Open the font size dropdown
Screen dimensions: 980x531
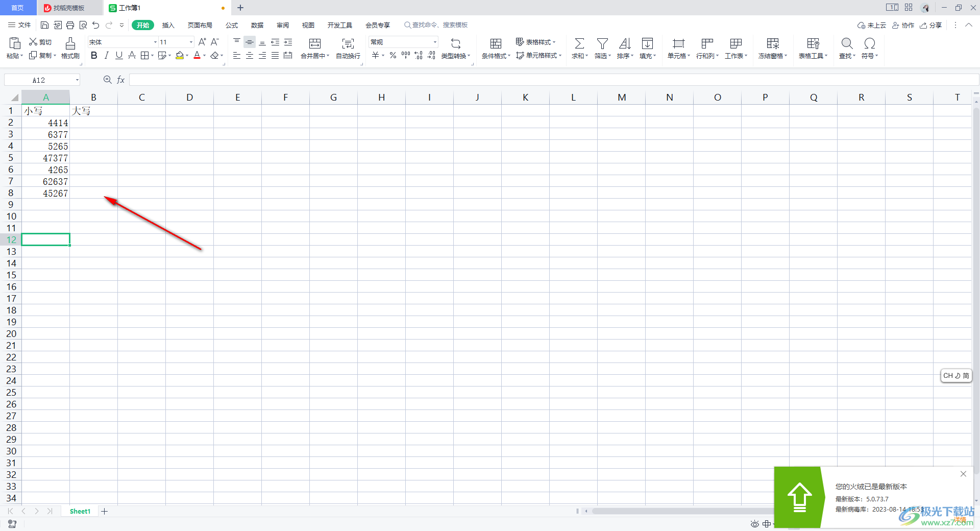191,42
